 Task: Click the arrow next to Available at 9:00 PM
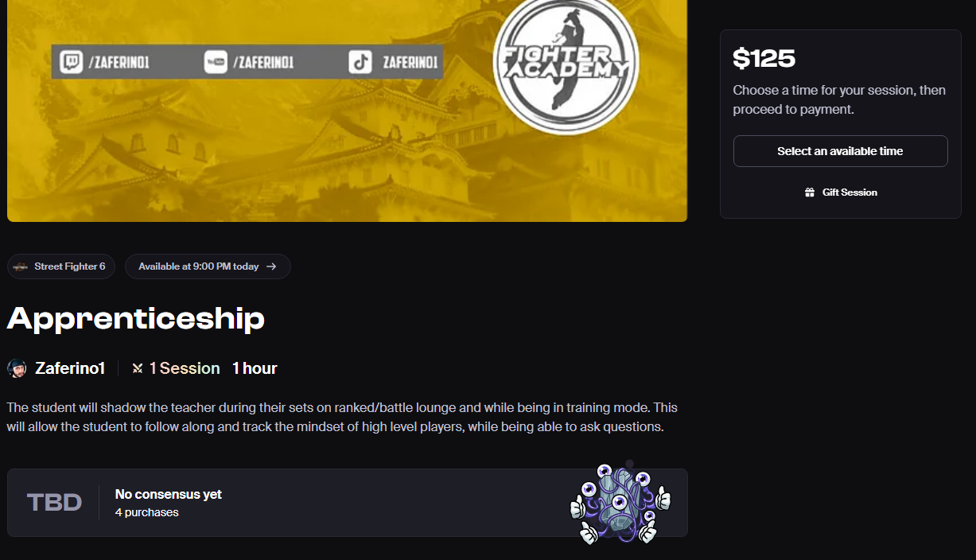click(x=271, y=266)
